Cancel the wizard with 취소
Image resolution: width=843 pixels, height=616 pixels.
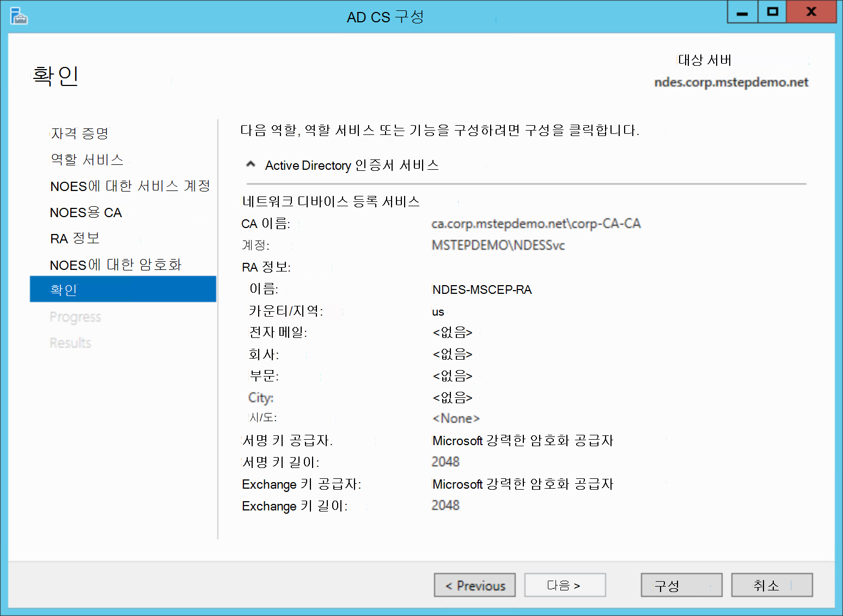click(x=772, y=585)
